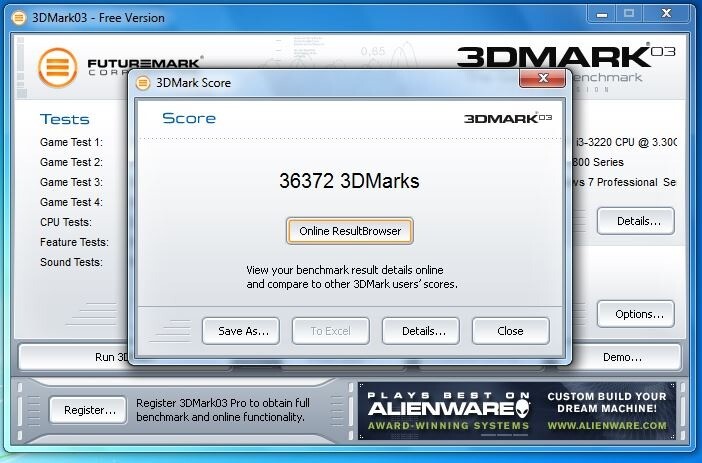Click the Sound Tests label
Screen dimensions: 702x463
(71, 262)
